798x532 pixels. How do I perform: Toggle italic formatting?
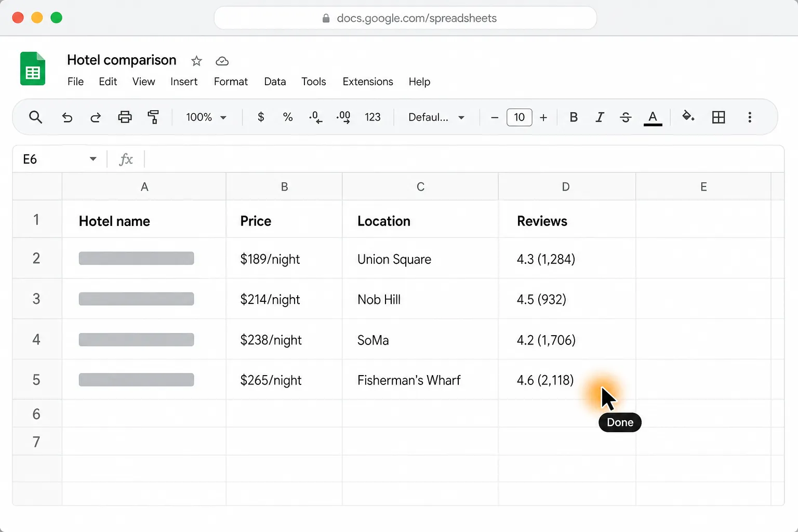click(x=600, y=117)
